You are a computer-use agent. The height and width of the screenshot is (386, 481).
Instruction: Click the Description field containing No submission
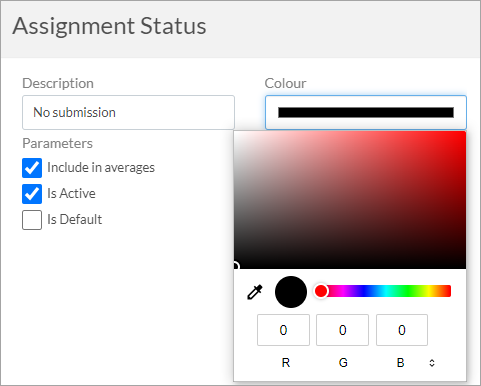pyautogui.click(x=128, y=112)
